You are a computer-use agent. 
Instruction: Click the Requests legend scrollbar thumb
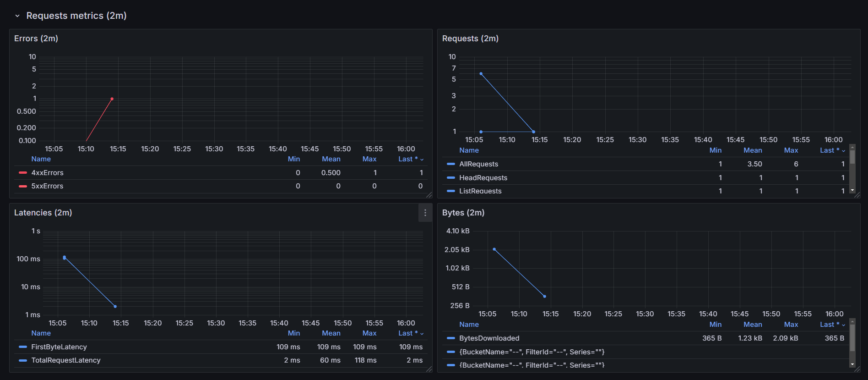852,157
